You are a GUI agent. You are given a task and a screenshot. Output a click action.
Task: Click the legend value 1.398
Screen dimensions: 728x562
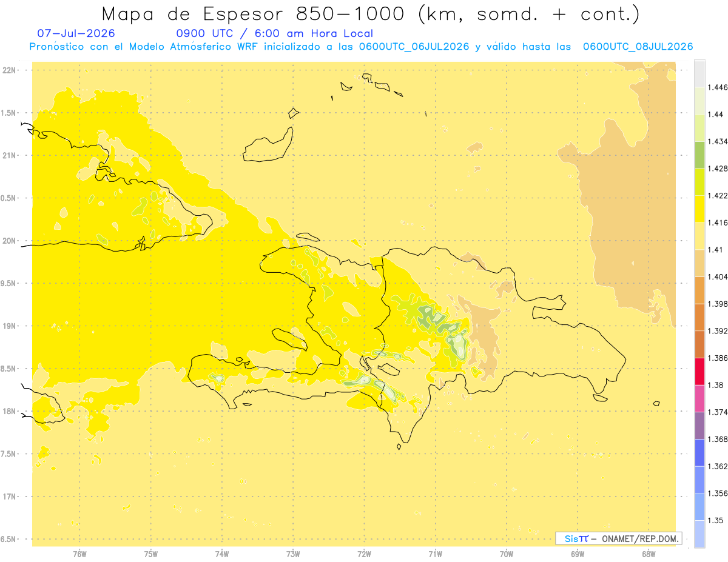coord(718,304)
